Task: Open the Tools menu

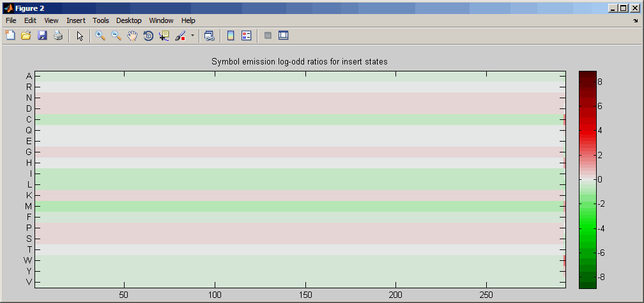Action: (x=101, y=20)
